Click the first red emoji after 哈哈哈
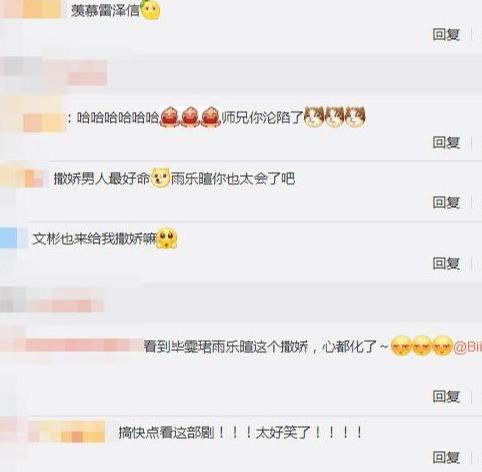The image size is (482, 472). coord(170,117)
